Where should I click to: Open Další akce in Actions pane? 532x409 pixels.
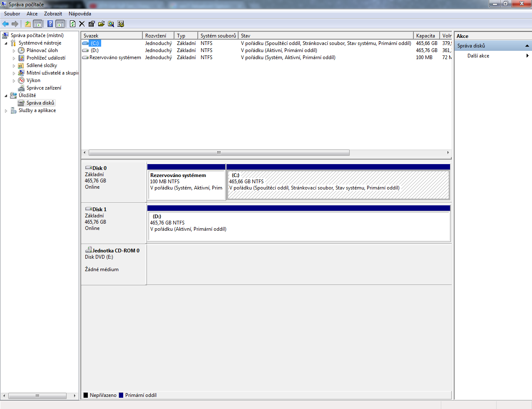pos(478,56)
